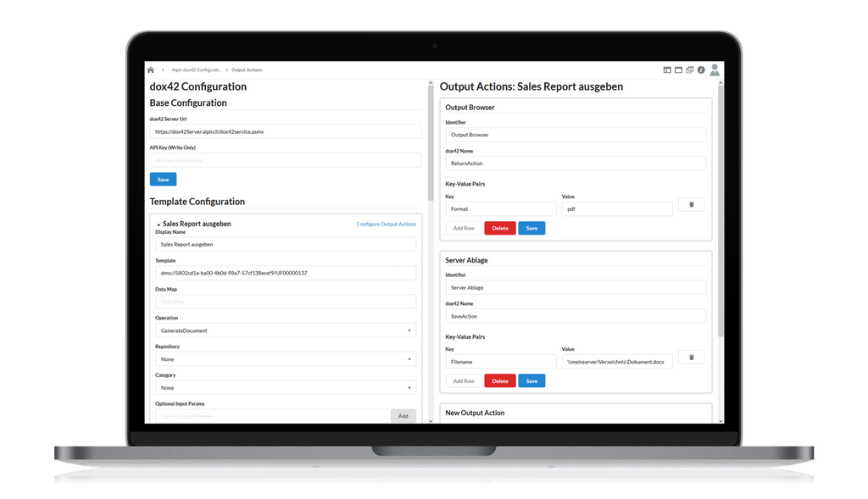Edit the Format key field
868x499 pixels.
point(501,208)
